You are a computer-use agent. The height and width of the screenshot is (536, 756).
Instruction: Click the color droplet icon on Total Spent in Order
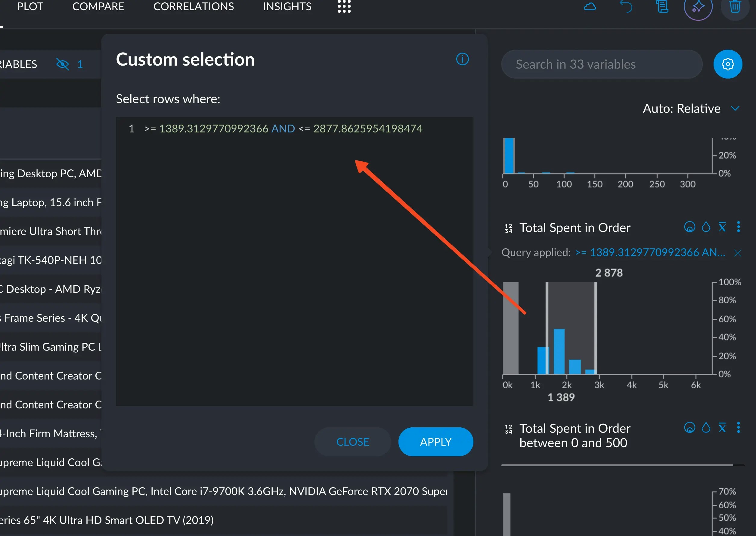(x=706, y=227)
